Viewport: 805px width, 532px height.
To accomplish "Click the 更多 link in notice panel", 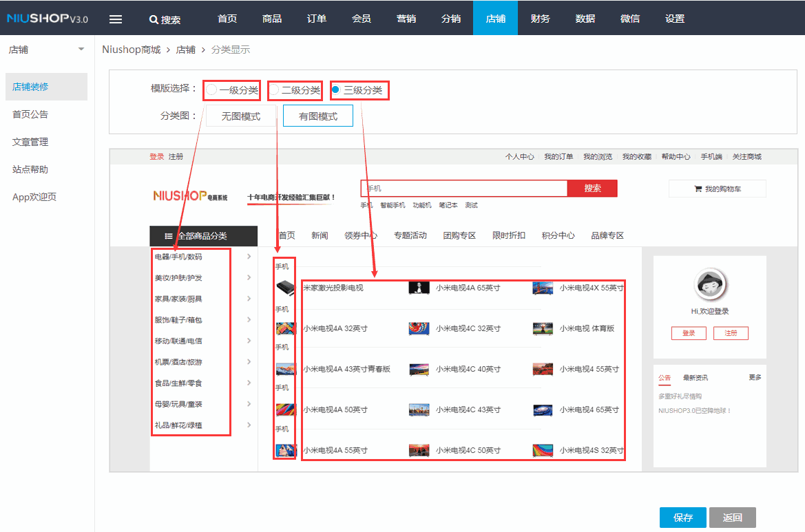I will click(x=755, y=378).
